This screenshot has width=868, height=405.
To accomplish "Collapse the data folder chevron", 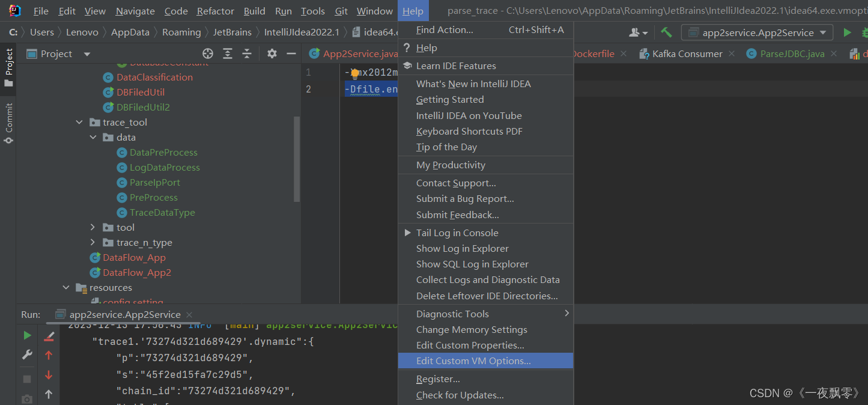I will pyautogui.click(x=93, y=137).
